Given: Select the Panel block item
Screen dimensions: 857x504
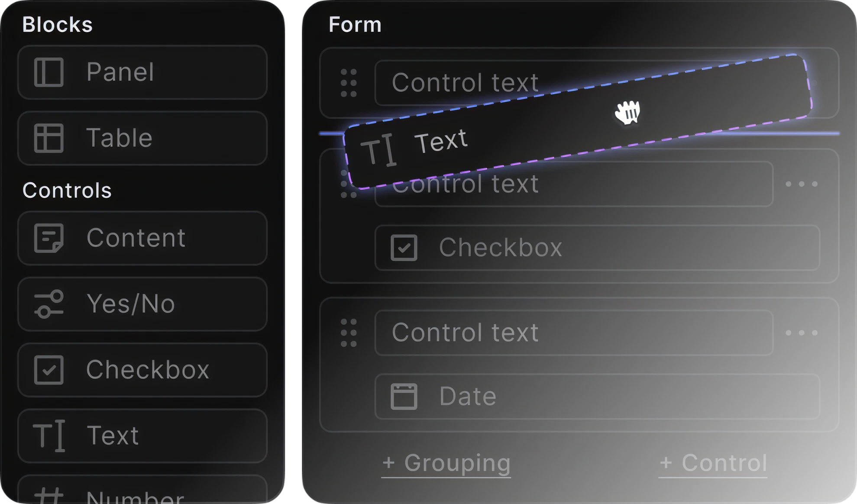Looking at the screenshot, I should click(x=142, y=72).
